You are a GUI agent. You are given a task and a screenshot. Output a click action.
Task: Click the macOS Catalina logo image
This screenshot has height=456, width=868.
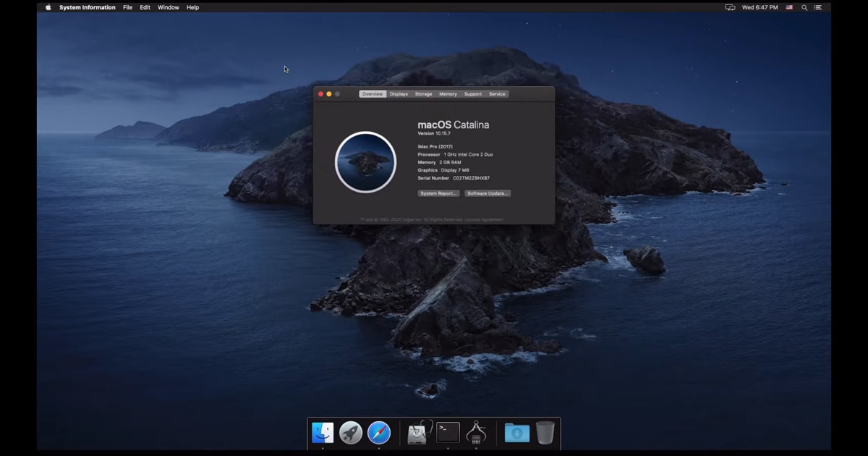366,162
